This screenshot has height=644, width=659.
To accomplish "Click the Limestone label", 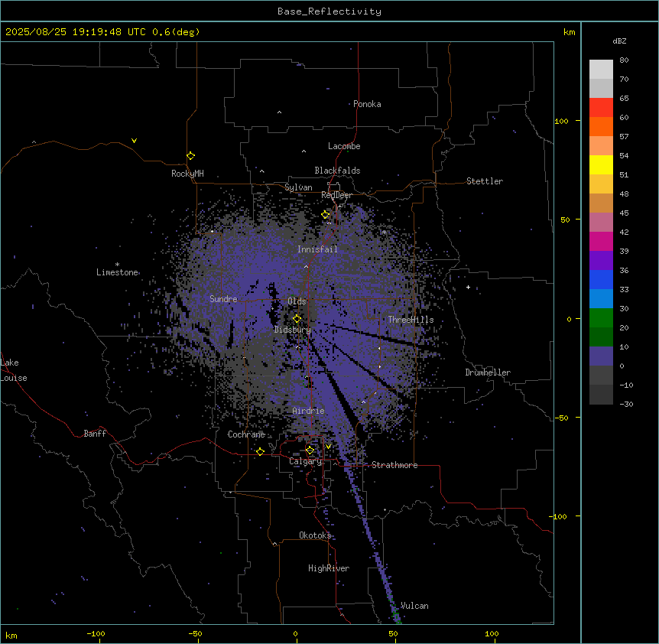I will tap(117, 272).
